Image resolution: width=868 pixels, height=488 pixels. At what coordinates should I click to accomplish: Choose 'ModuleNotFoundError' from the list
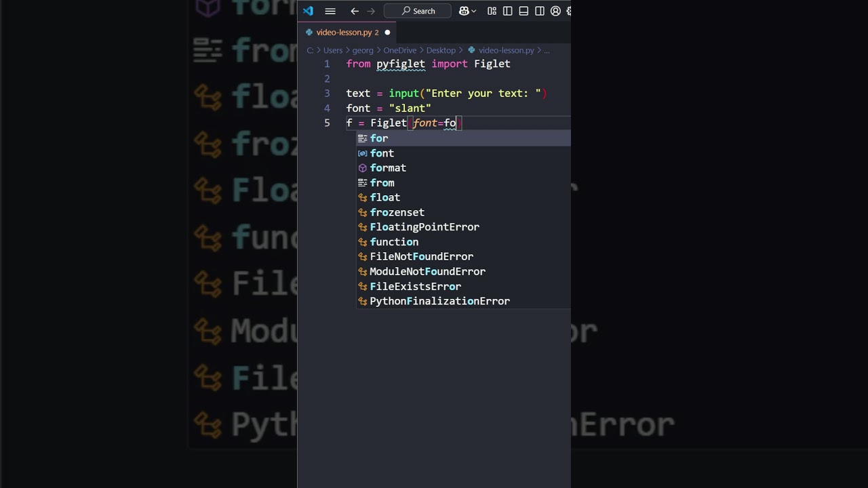click(464, 272)
